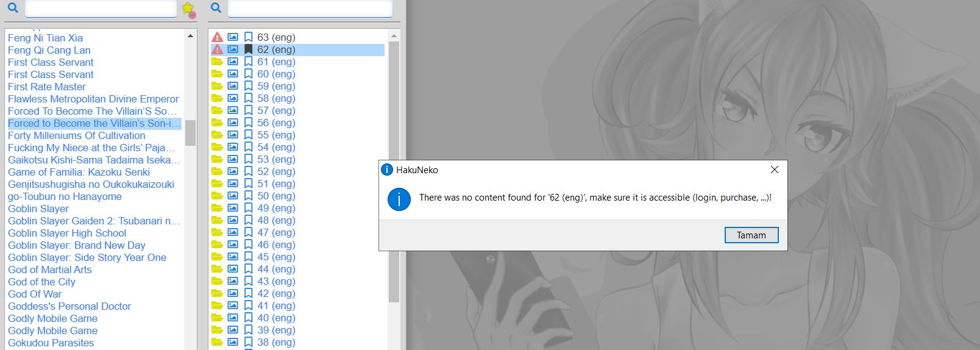
Task: Select Goddess's Personal Doctor
Action: pos(69,306)
